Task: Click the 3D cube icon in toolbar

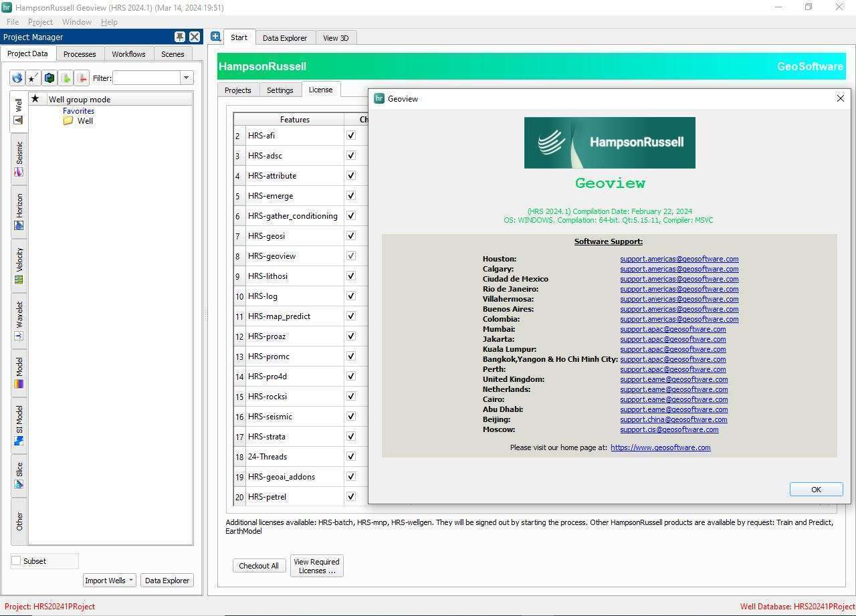Action: click(49, 78)
